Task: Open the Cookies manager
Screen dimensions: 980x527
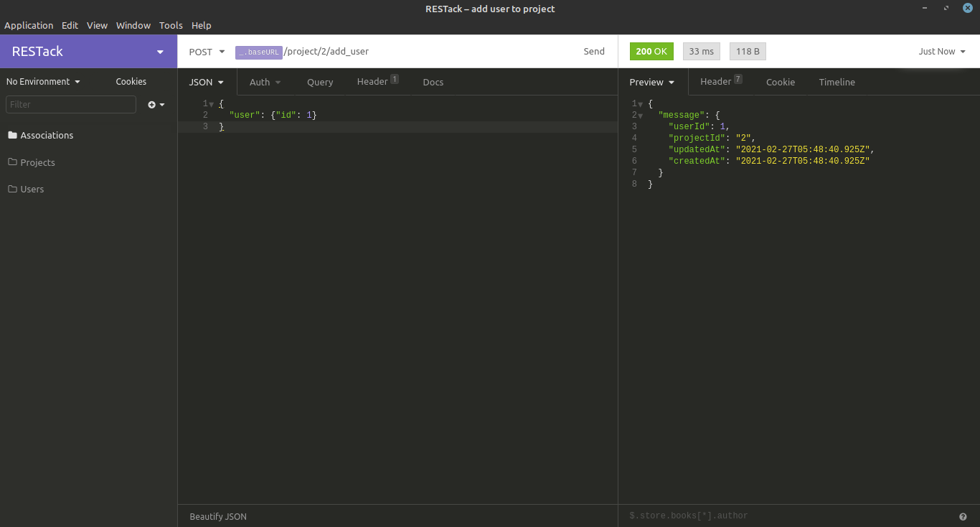Action: pyautogui.click(x=131, y=82)
